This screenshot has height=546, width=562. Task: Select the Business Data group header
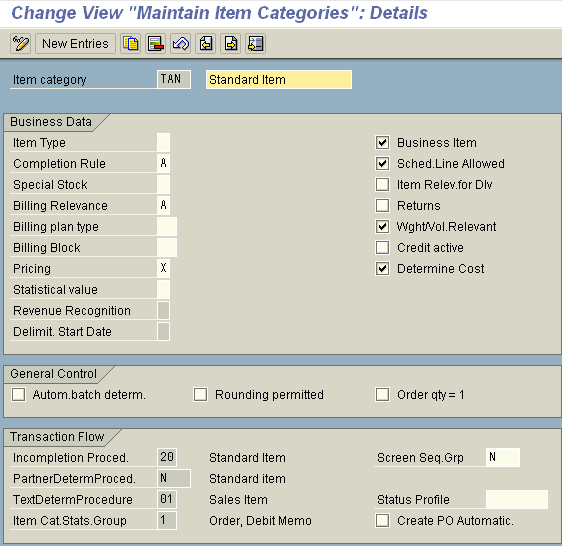(51, 122)
